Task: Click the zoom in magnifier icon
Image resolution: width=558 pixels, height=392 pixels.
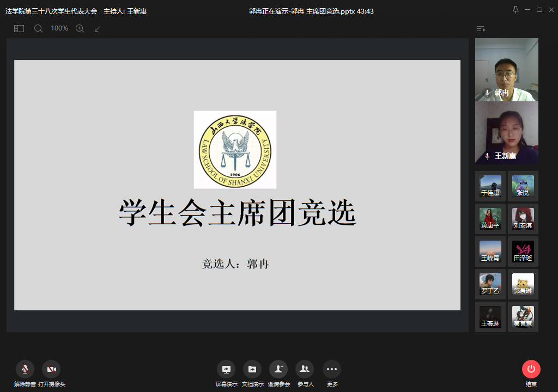Action: [x=80, y=28]
